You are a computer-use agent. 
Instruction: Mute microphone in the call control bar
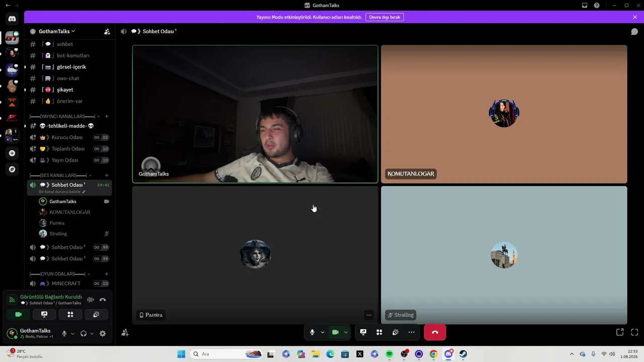tap(312, 332)
